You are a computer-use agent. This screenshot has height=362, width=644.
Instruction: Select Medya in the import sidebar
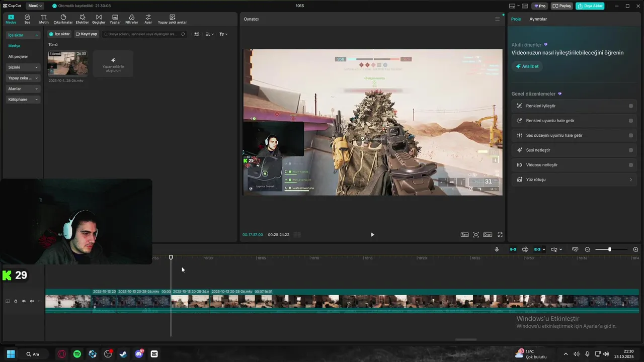(x=14, y=46)
